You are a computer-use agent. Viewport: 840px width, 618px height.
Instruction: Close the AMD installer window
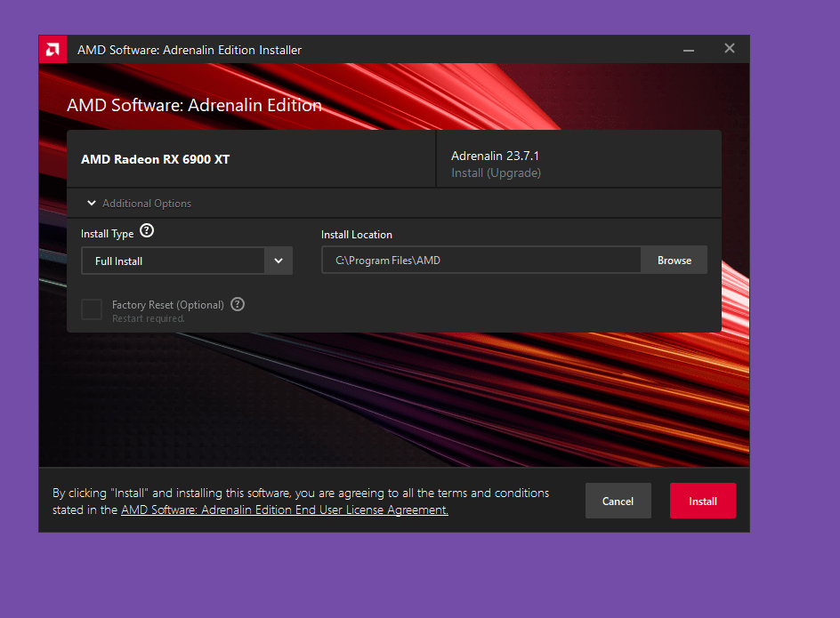(729, 48)
